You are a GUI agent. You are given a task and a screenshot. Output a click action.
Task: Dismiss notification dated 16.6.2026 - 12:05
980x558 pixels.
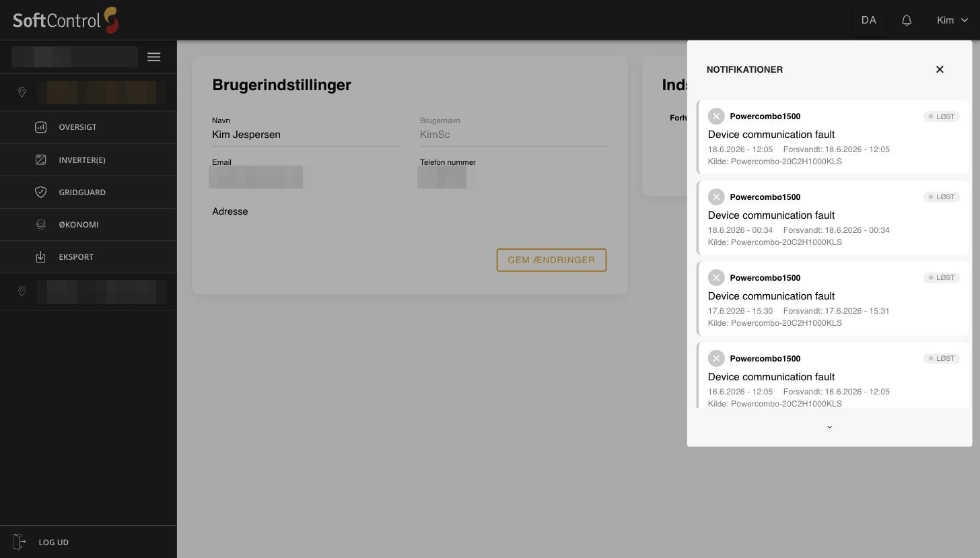(x=716, y=359)
